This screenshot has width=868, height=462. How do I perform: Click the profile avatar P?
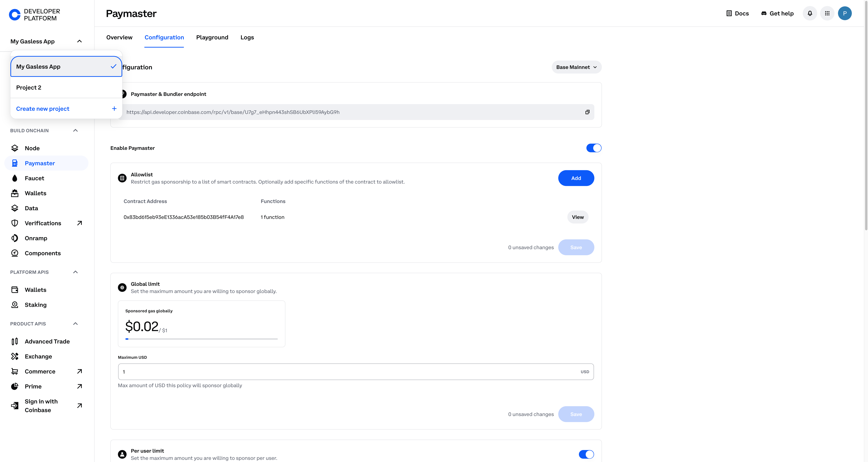pos(844,13)
